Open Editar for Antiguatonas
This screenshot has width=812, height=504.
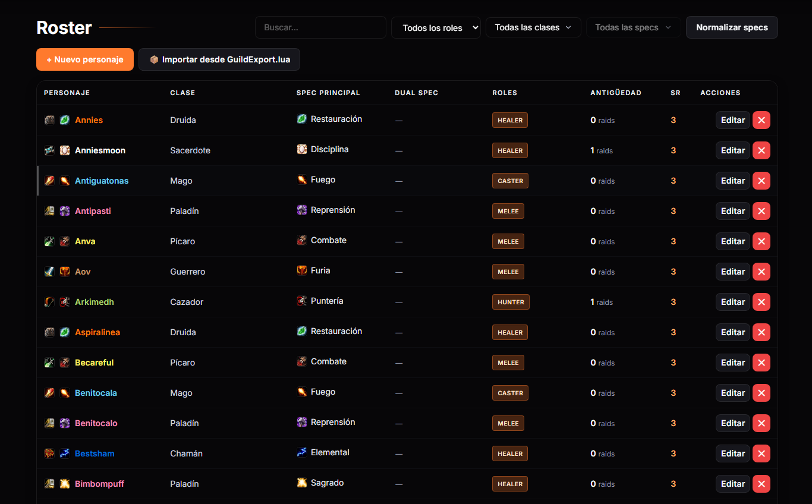click(733, 181)
